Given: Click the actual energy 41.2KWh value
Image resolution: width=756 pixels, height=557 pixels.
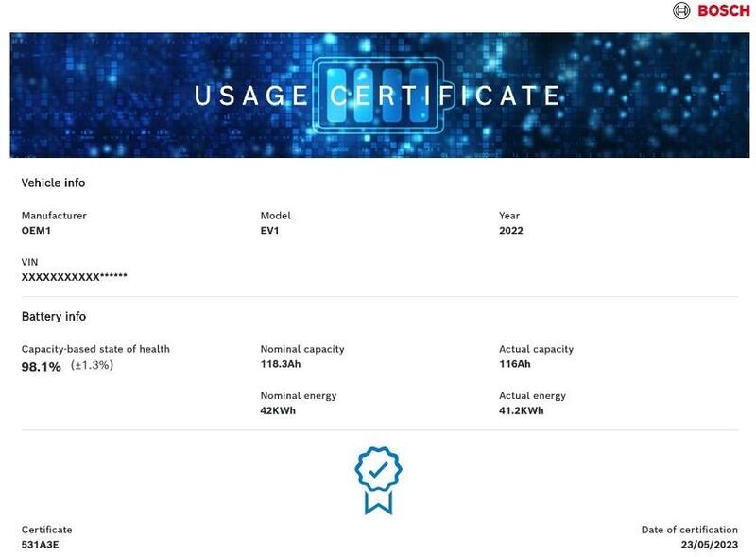Looking at the screenshot, I should point(522,410).
